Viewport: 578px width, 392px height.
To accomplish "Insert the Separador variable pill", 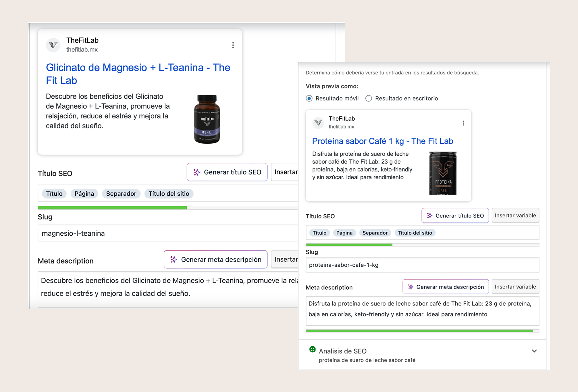I will 375,233.
